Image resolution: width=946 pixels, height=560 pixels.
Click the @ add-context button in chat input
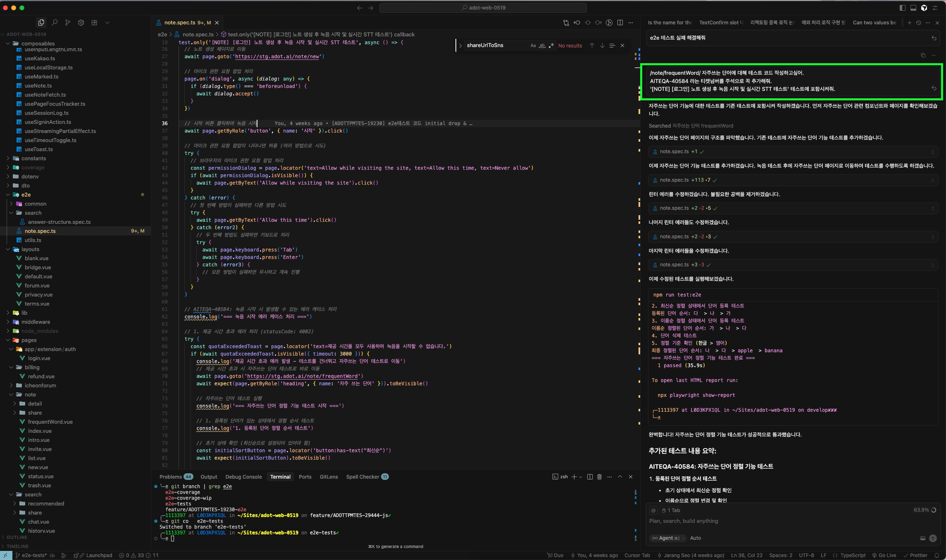653,510
